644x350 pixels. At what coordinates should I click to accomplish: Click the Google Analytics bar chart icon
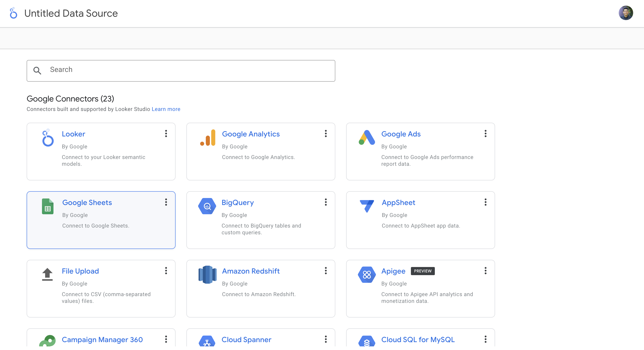click(208, 138)
